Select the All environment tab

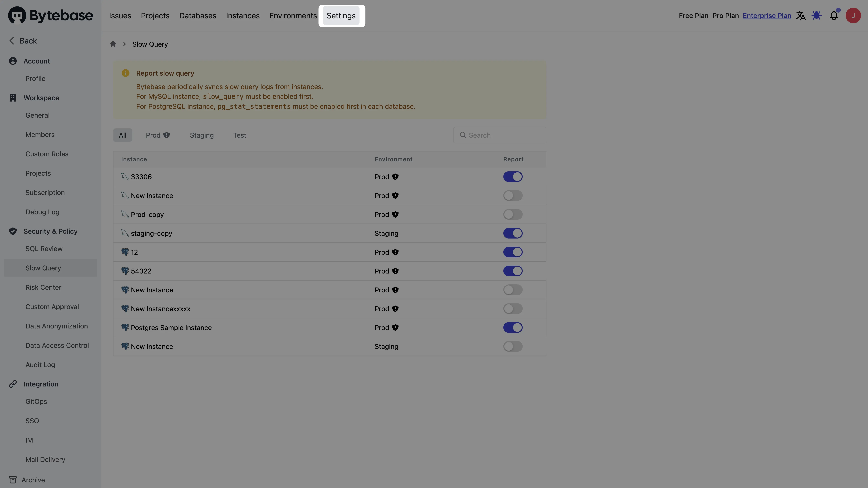[123, 135]
